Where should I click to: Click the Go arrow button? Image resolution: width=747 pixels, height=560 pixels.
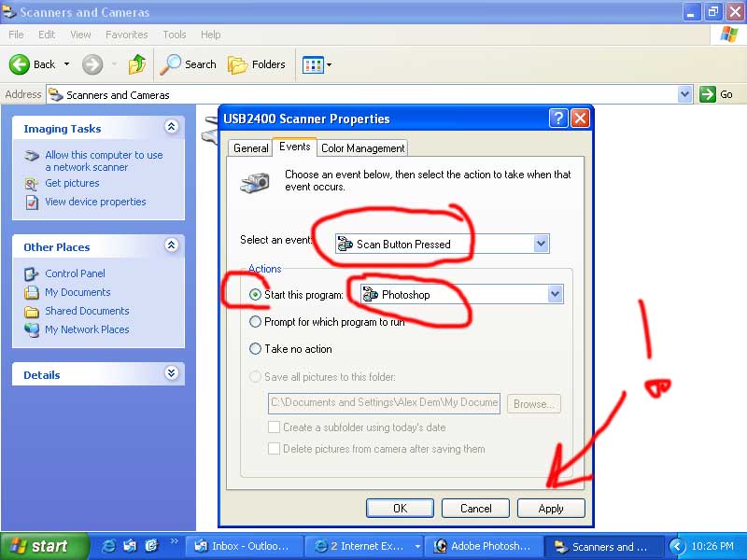[708, 94]
